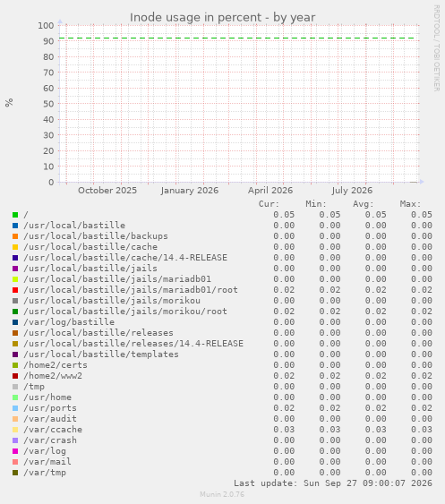Image resolution: width=445 pixels, height=504 pixels.
Task: Click the Max: column header
Action: tap(411, 204)
